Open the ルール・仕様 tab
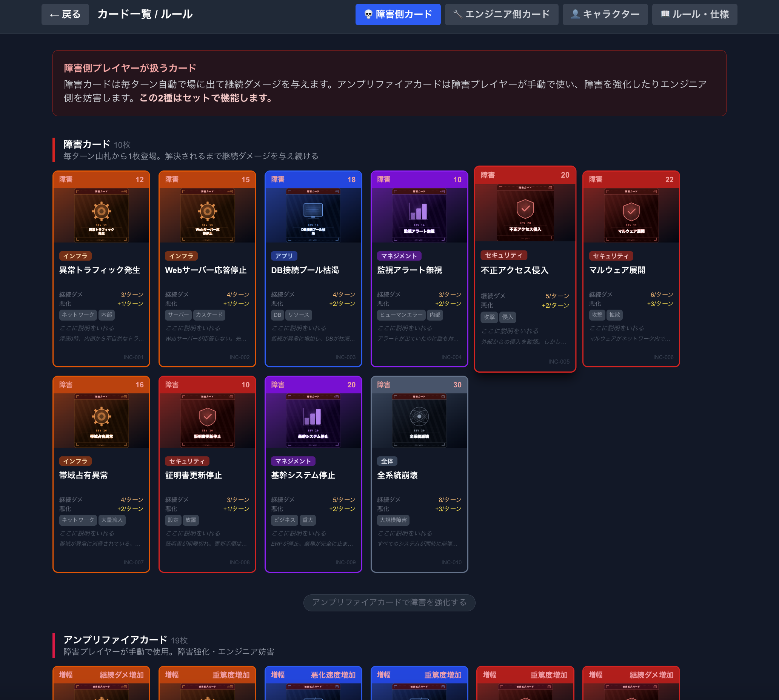The height and width of the screenshot is (700, 779). [x=694, y=15]
